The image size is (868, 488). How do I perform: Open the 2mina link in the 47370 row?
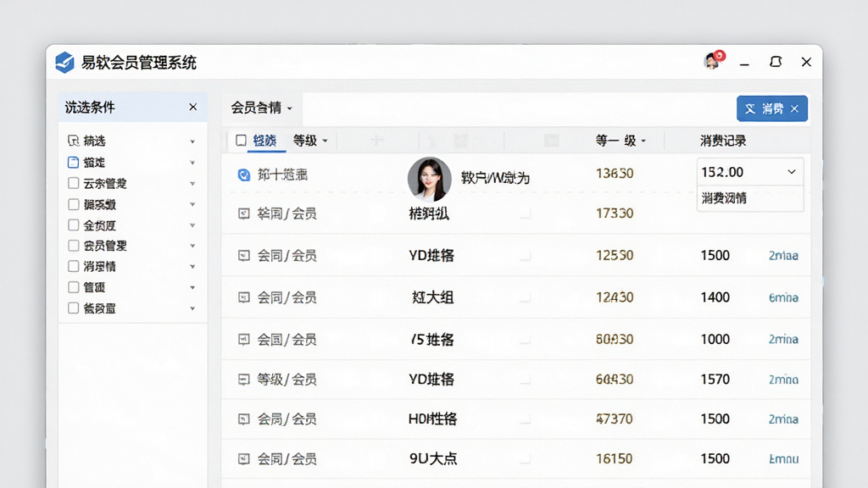tap(783, 419)
